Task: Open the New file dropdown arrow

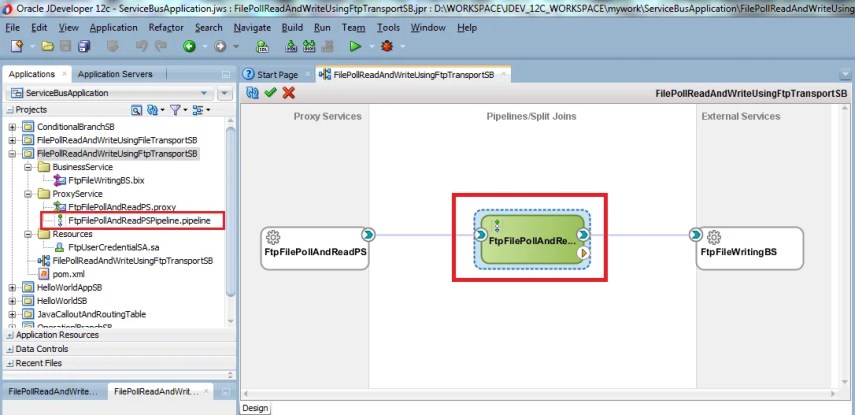Action: coord(32,47)
